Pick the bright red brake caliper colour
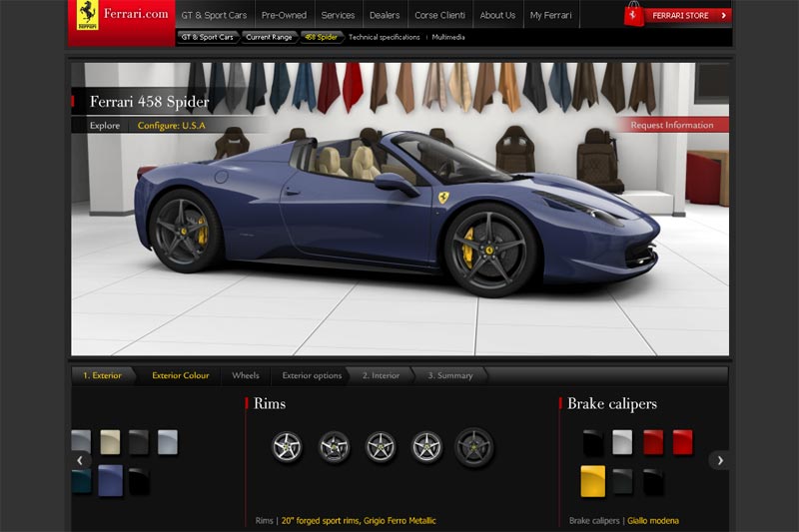799x532 pixels. click(x=683, y=442)
